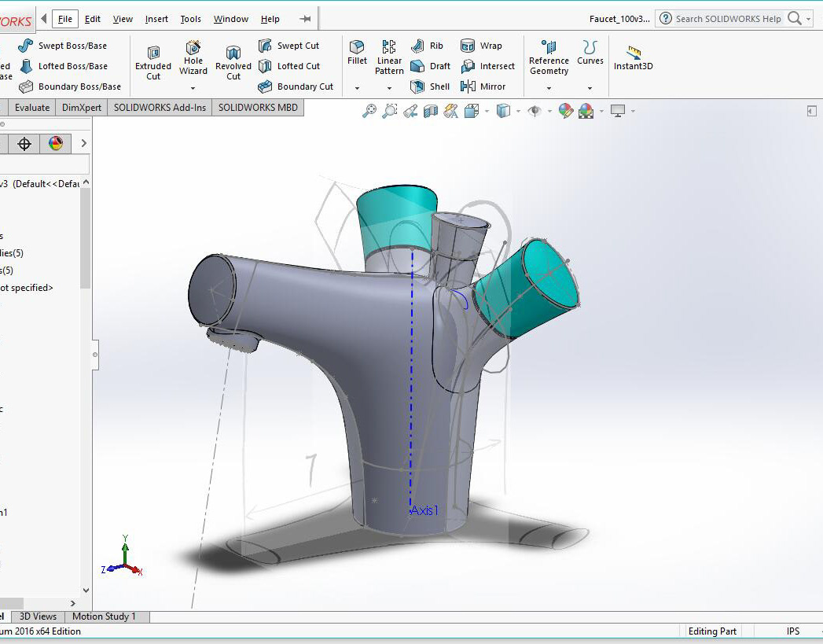823x644 pixels.
Task: Pin the menu bar with pushpin
Action: (305, 19)
